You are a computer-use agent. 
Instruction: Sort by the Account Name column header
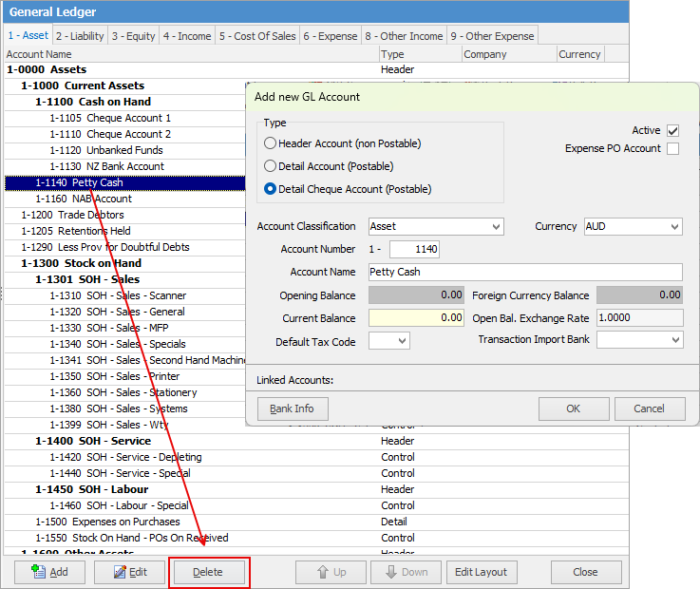(x=192, y=54)
